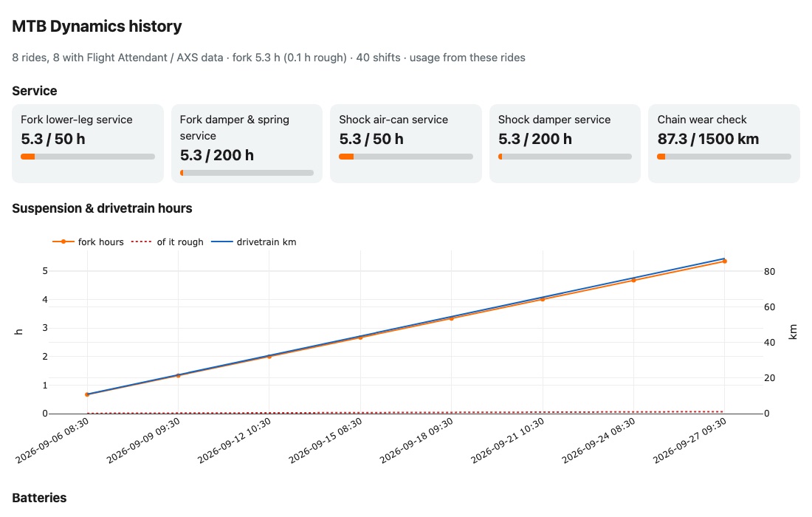Click the '2026-09-27 09:30' axis label

pyautogui.click(x=689, y=441)
